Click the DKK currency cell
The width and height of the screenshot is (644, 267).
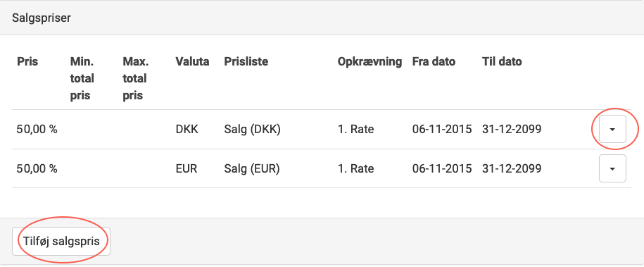pos(187,129)
